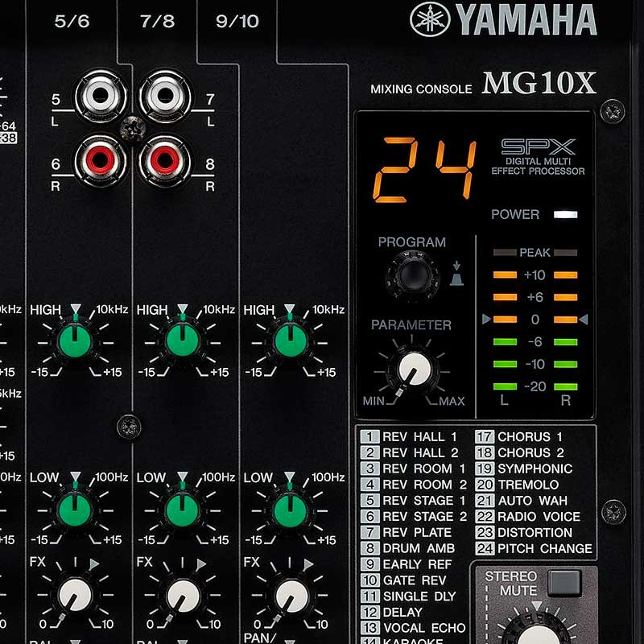This screenshot has height=644, width=644.
Task: Pick program 23 DISTORTION
Action: [x=524, y=532]
